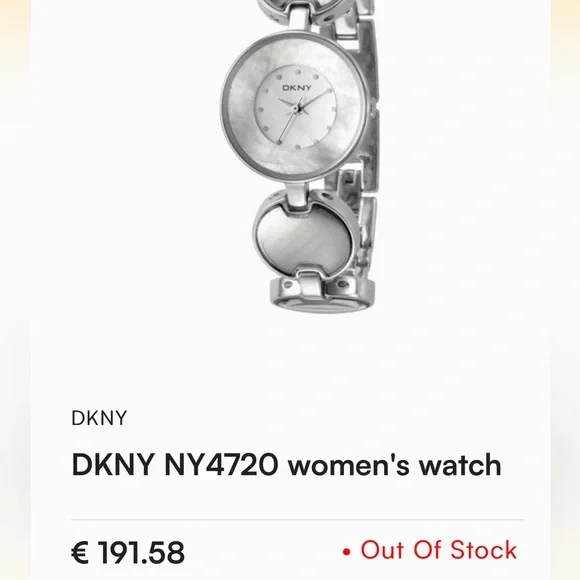This screenshot has width=580, height=580.
Task: Click the center of the watch hands
Action: click(x=296, y=108)
